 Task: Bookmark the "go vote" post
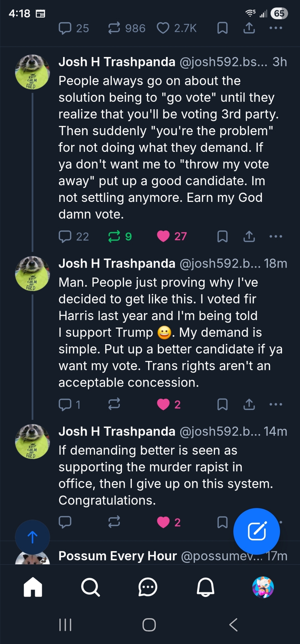[x=222, y=236]
